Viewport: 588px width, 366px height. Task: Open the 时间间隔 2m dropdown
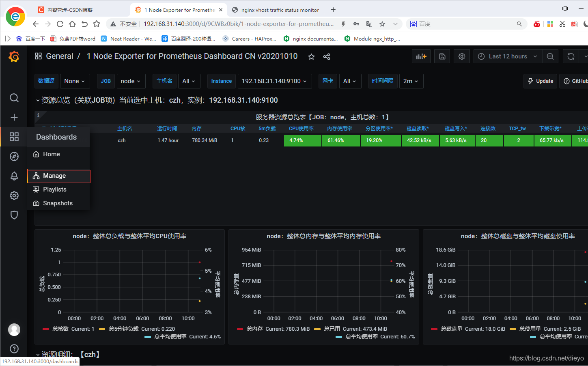point(411,81)
